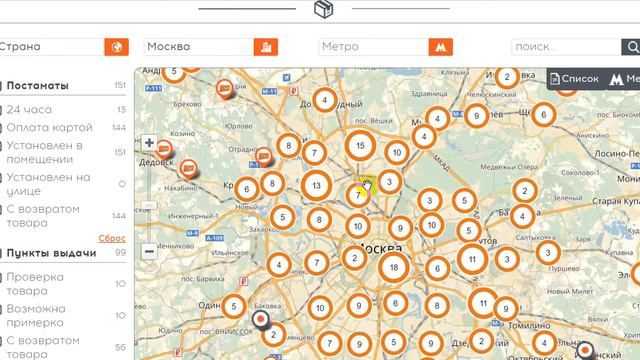Screen dimensions: 640x360
Task: Toggle Установлен в помещении filter
Action: (x=44, y=152)
